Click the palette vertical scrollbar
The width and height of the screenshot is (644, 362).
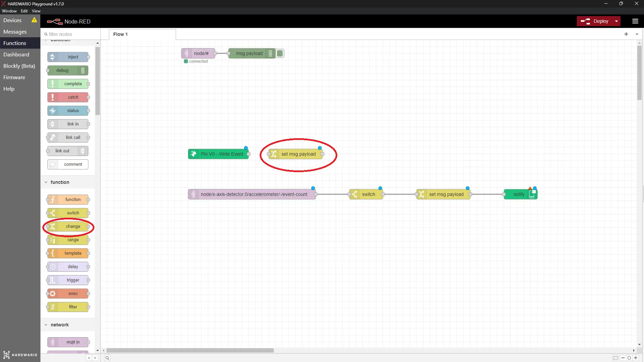tap(97, 81)
